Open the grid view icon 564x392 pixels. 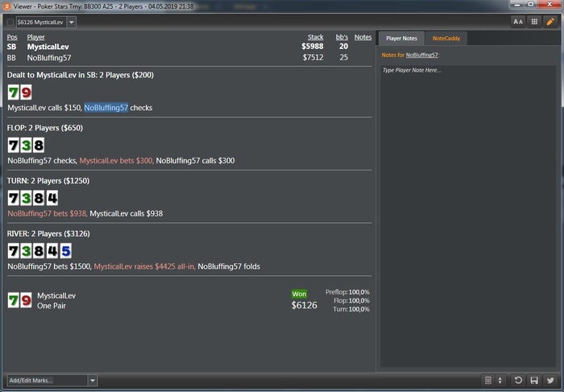pos(534,22)
